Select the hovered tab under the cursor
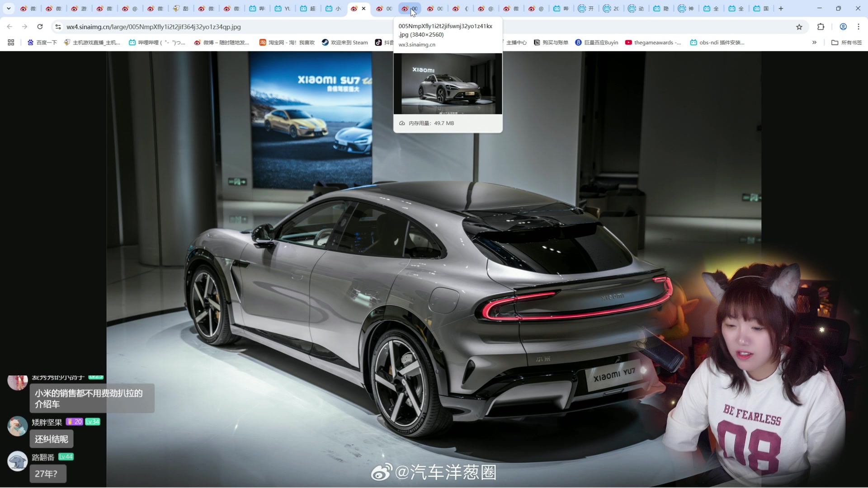The image size is (868, 488). (410, 9)
